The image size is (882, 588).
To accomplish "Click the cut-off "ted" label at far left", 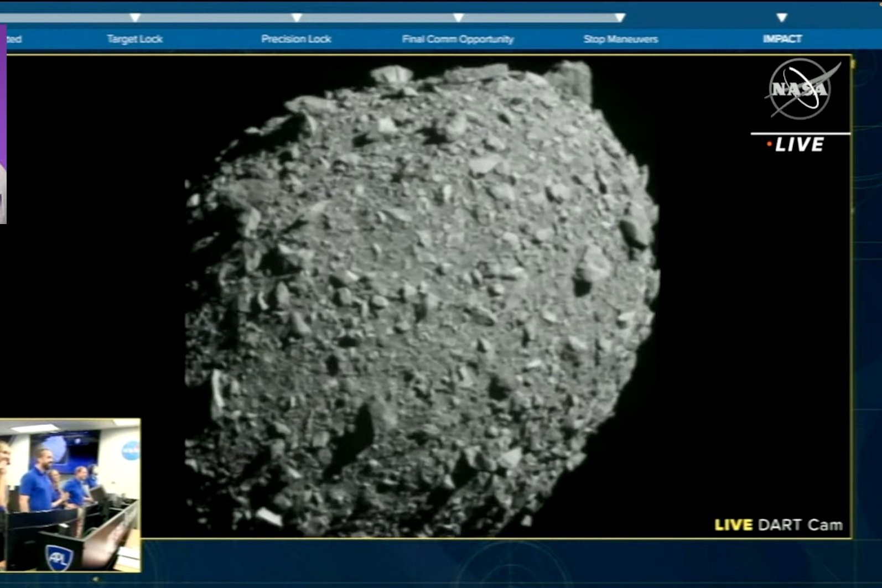I will (x=13, y=39).
